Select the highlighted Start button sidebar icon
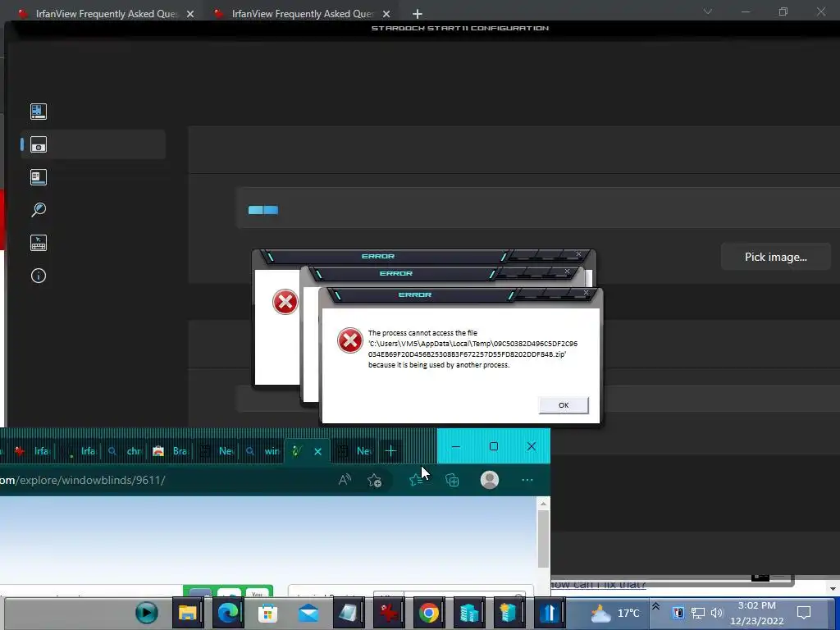The width and height of the screenshot is (840, 630). point(39,144)
